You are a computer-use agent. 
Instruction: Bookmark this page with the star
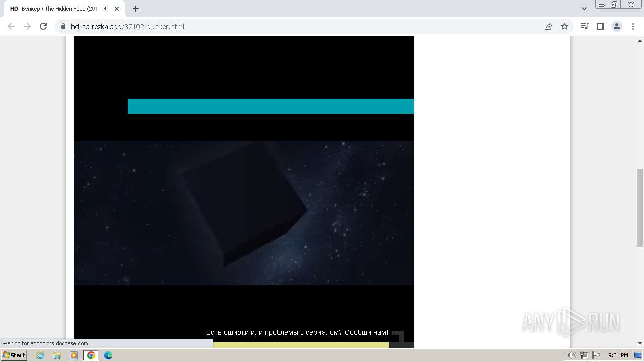pyautogui.click(x=565, y=26)
